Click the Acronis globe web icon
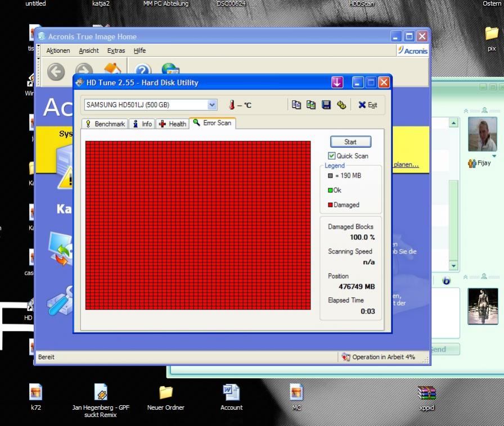 (170, 69)
